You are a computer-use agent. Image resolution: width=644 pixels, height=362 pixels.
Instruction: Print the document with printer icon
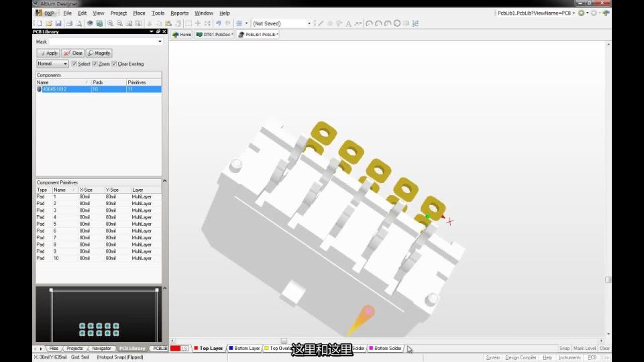click(x=69, y=24)
